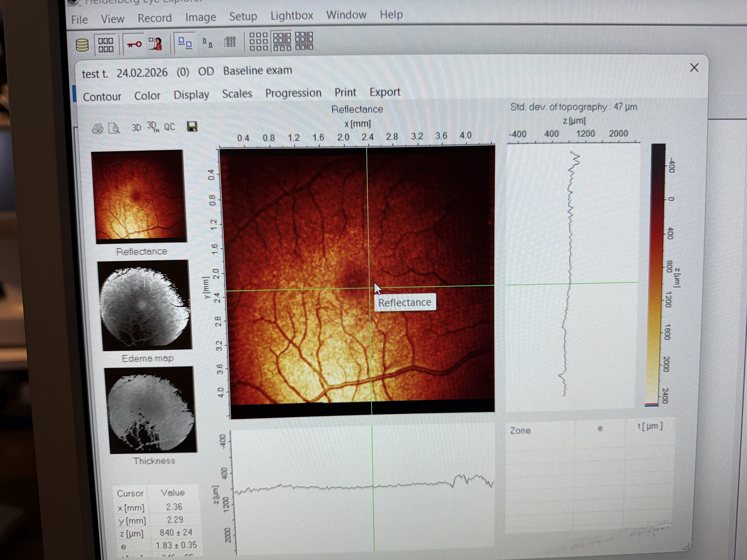Open the Export menu
This screenshot has width=747, height=560.
point(385,92)
